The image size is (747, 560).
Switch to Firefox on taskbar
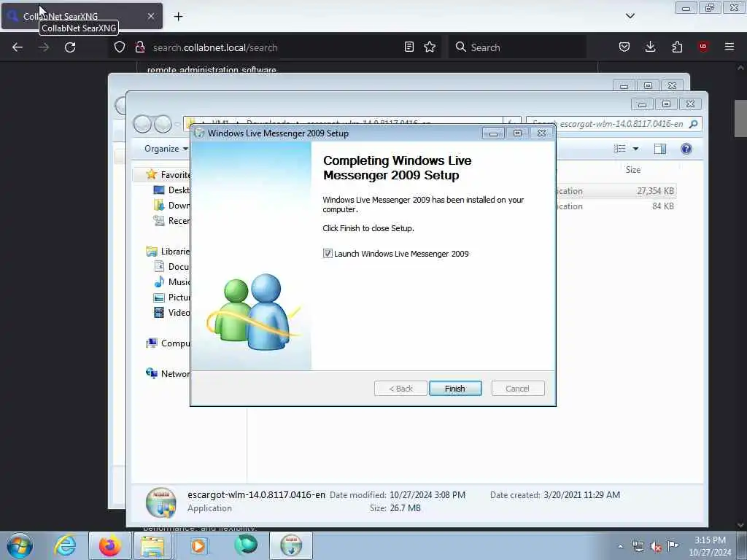point(110,545)
